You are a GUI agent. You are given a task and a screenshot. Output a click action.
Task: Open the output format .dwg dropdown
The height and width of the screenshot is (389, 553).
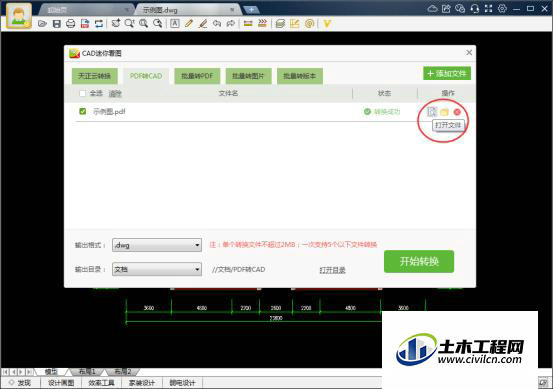[x=157, y=245]
